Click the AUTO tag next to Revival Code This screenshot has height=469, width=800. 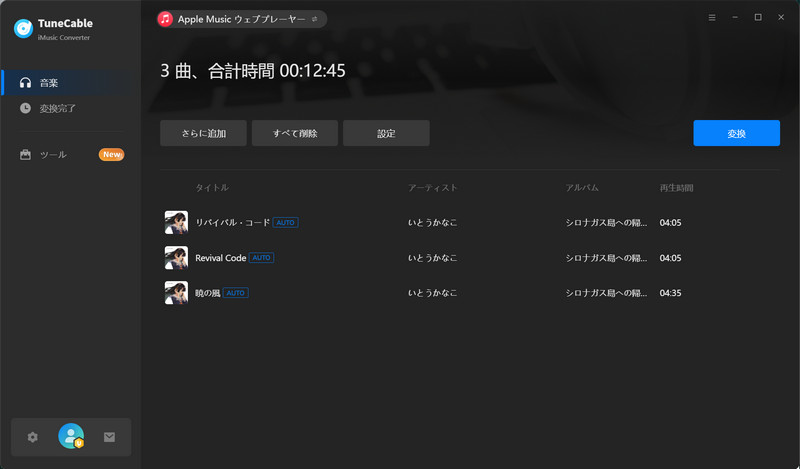(262, 258)
